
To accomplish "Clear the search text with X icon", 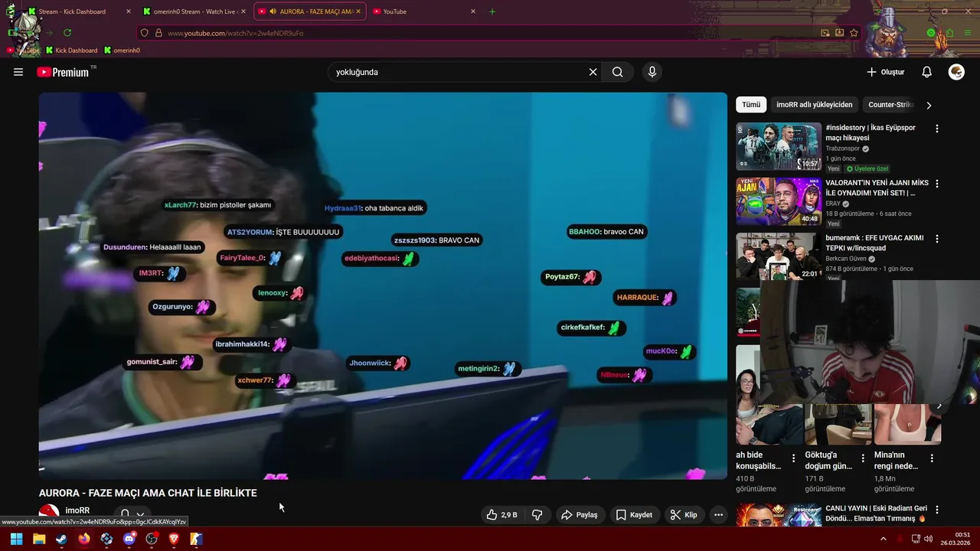I will point(593,72).
